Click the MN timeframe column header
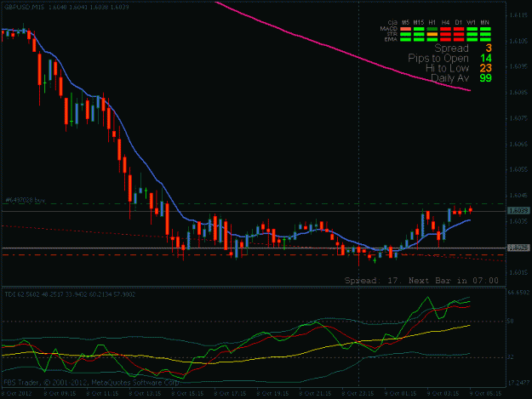This screenshot has height=399, width=532. pos(485,22)
